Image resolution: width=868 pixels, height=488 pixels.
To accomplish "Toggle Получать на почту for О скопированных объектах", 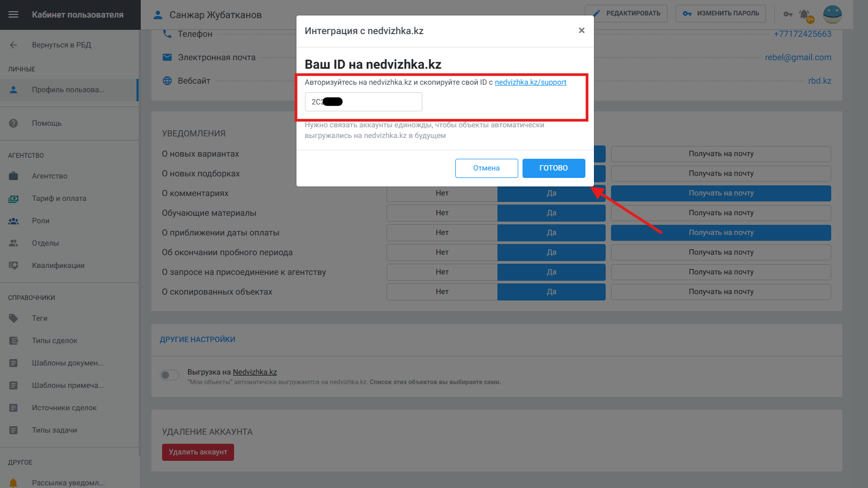I will tap(721, 292).
